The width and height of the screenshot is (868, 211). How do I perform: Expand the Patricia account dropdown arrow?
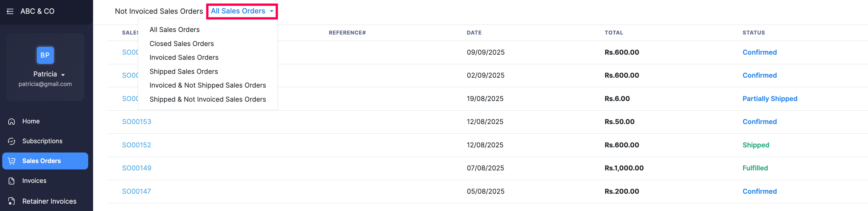[x=63, y=75]
